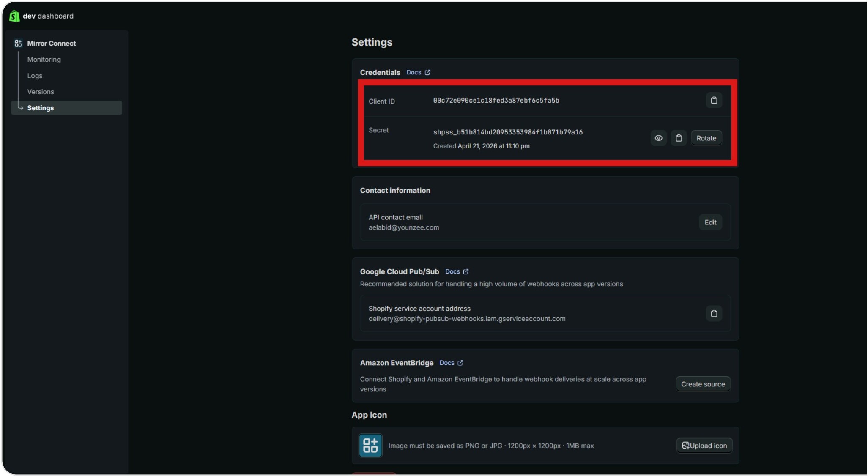Click the email aelabid@younzee.com
This screenshot has height=476, width=868.
[404, 227]
